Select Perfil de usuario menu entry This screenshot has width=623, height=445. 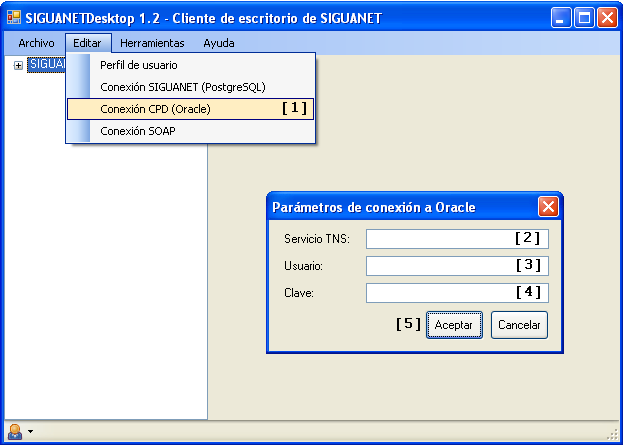(191, 65)
